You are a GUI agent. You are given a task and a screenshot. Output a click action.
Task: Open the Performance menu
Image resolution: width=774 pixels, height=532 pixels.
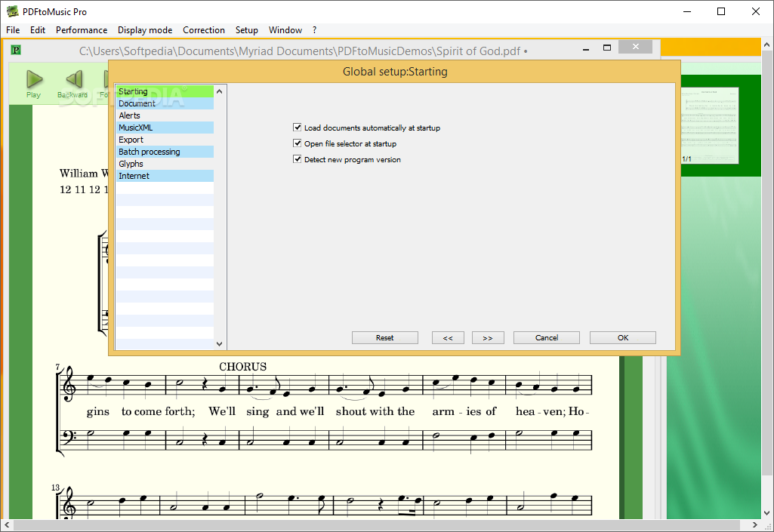tap(82, 30)
